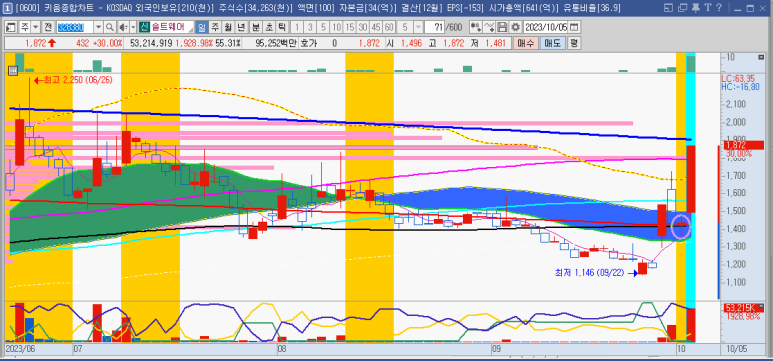Choose the 60 interval button
Image resolution: width=773 pixels, height=361 pixels.
click(x=389, y=27)
